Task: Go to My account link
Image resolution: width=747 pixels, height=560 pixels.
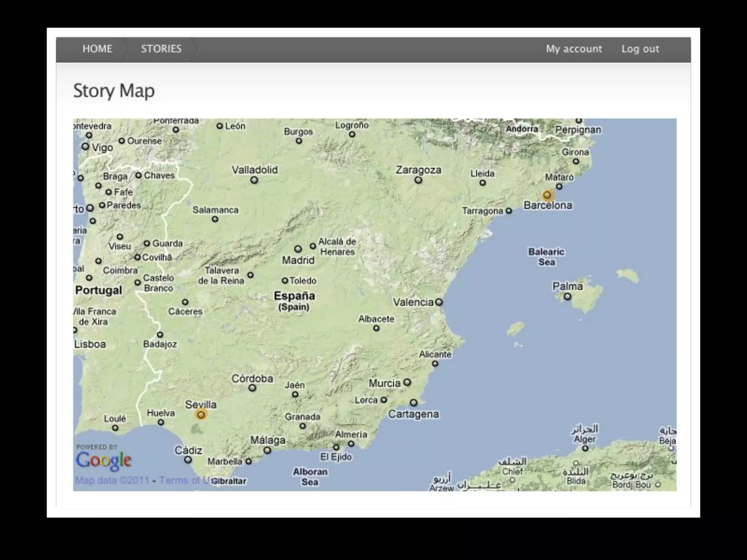Action: click(574, 49)
